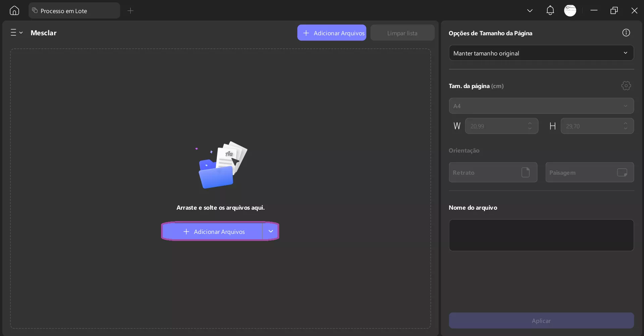The image size is (644, 336).
Task: Click the Nome do arquivo input field
Action: pos(541,235)
